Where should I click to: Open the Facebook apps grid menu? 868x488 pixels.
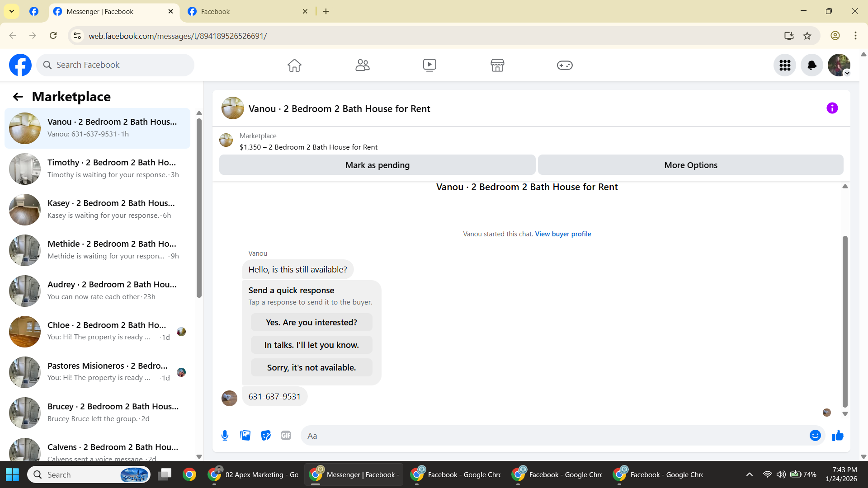coord(785,65)
